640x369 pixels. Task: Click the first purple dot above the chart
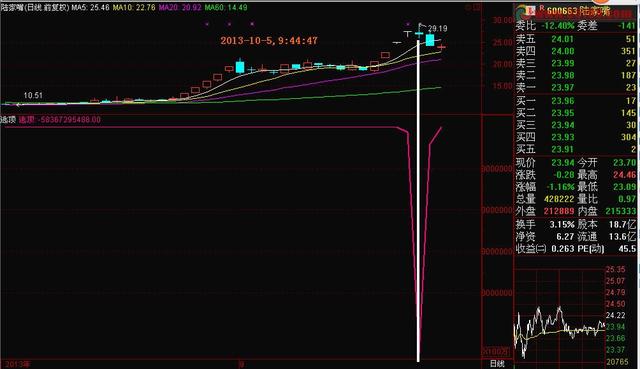[207, 24]
